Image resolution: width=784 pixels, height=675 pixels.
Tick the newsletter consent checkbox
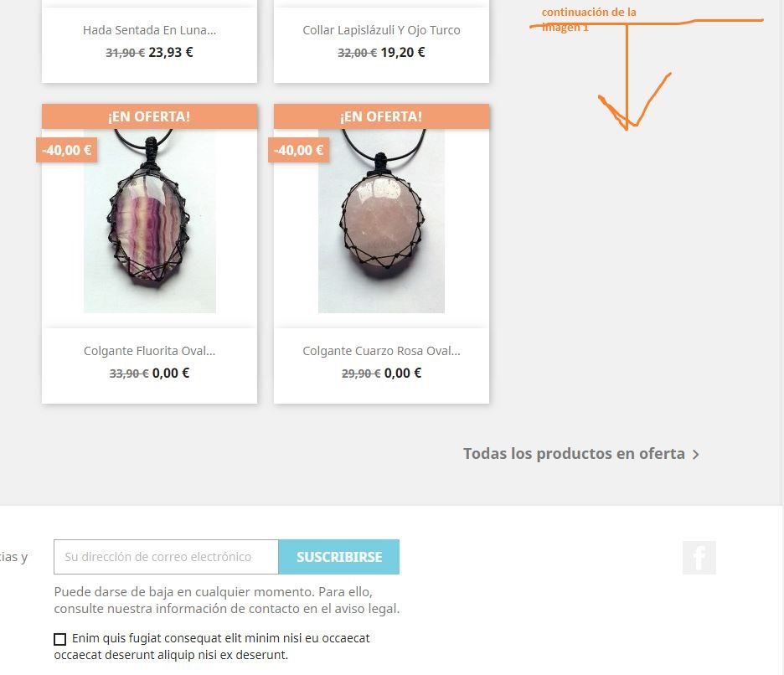tap(60, 639)
